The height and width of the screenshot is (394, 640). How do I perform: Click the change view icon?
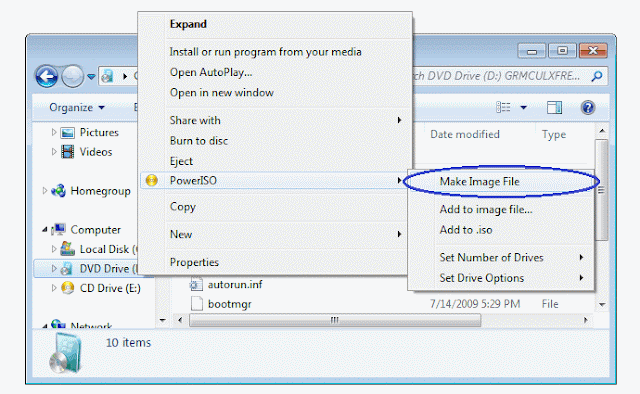coord(503,107)
